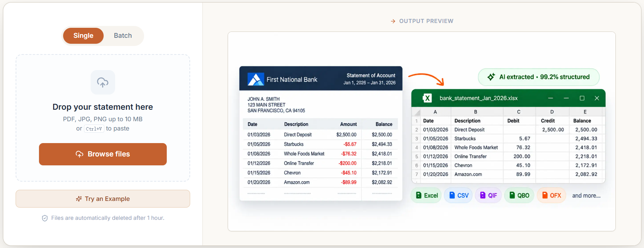Click the Try an Example button
The image size is (644, 248).
point(103,199)
